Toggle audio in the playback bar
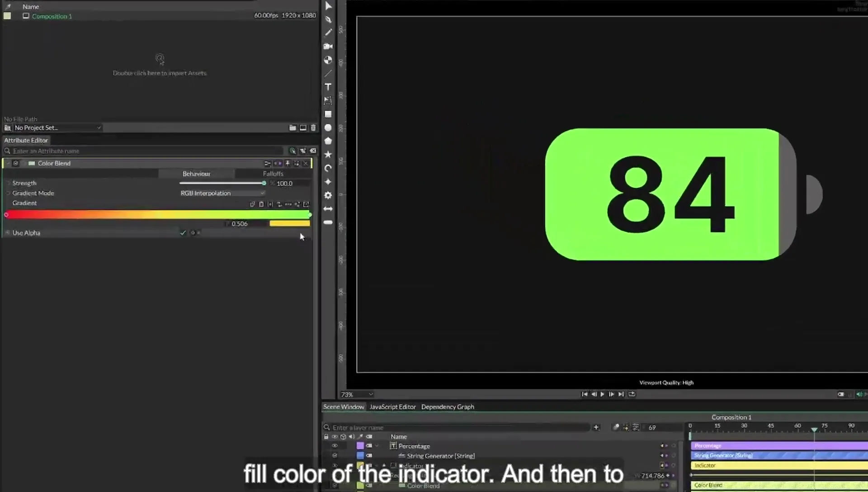The height and width of the screenshot is (492, 868). 859,394
